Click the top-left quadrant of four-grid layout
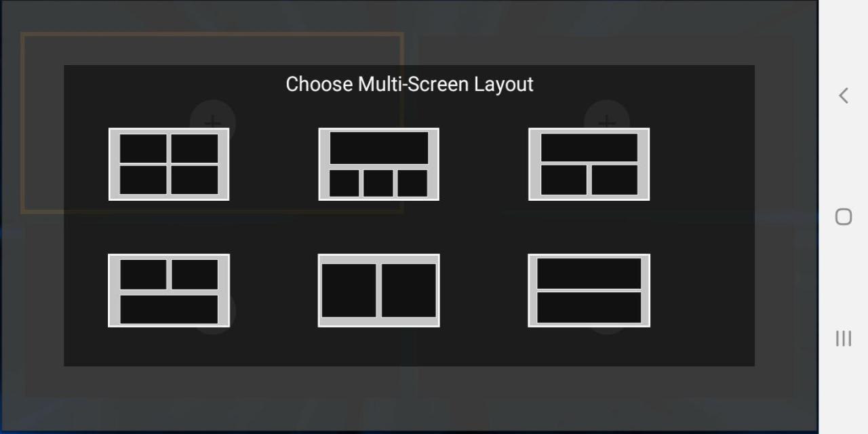This screenshot has height=434, width=868. coord(143,149)
